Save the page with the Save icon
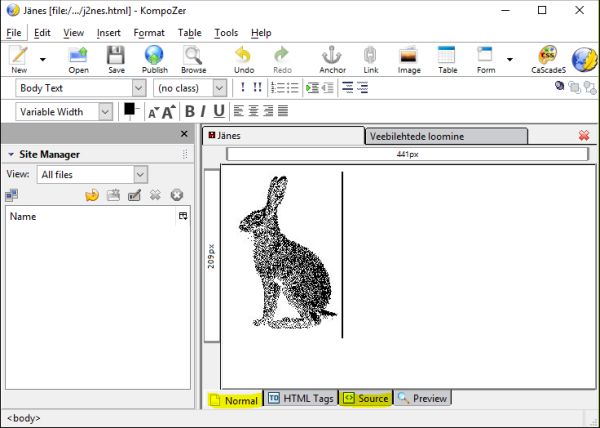The image size is (600, 428). click(116, 59)
